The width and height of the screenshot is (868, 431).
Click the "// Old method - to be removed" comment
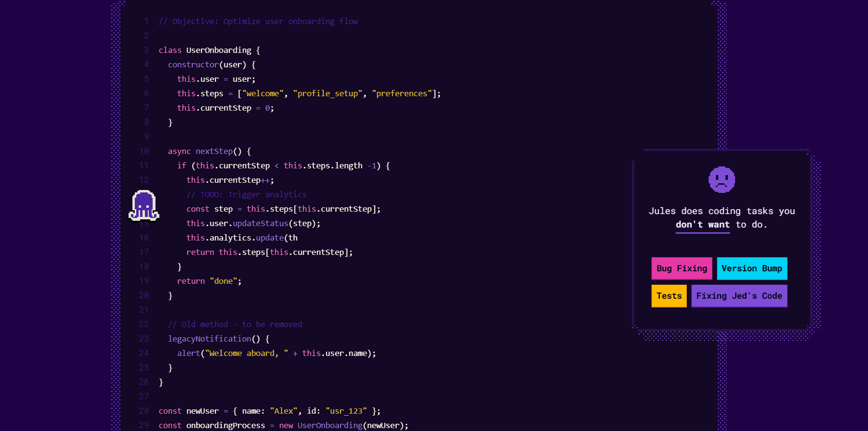point(235,324)
